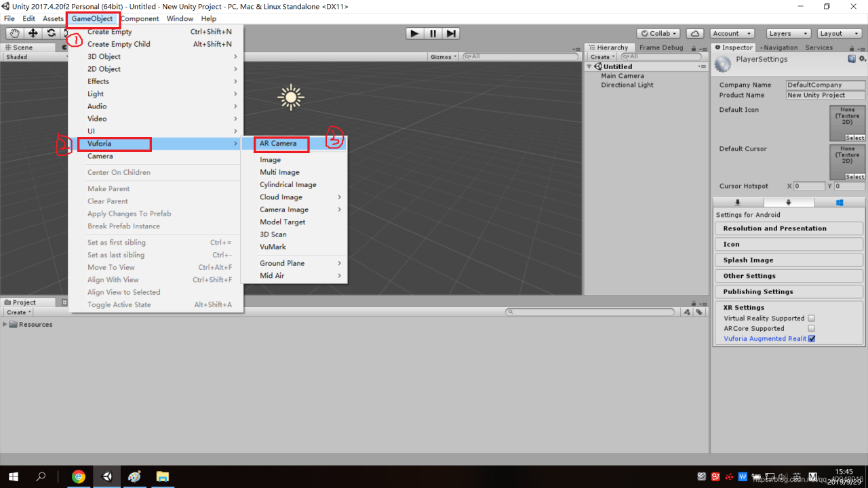The image size is (868, 488).
Task: Expand the Resources folder arrow
Action: pyautogui.click(x=5, y=324)
